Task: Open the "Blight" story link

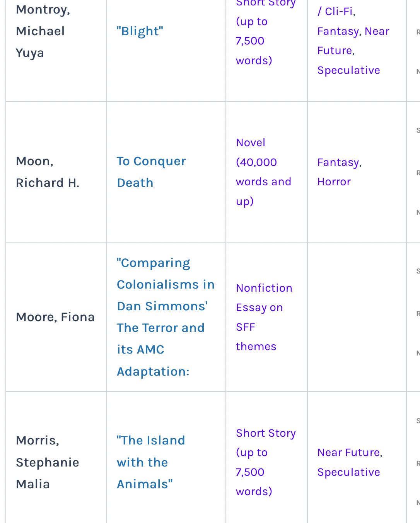Action: tap(140, 31)
